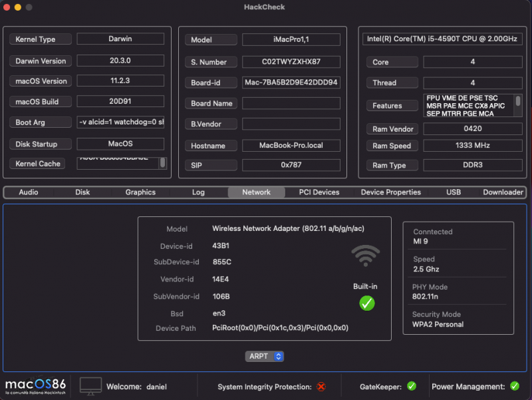The height and width of the screenshot is (400, 532).
Task: Switch to Device Properties tab
Action: coord(391,192)
